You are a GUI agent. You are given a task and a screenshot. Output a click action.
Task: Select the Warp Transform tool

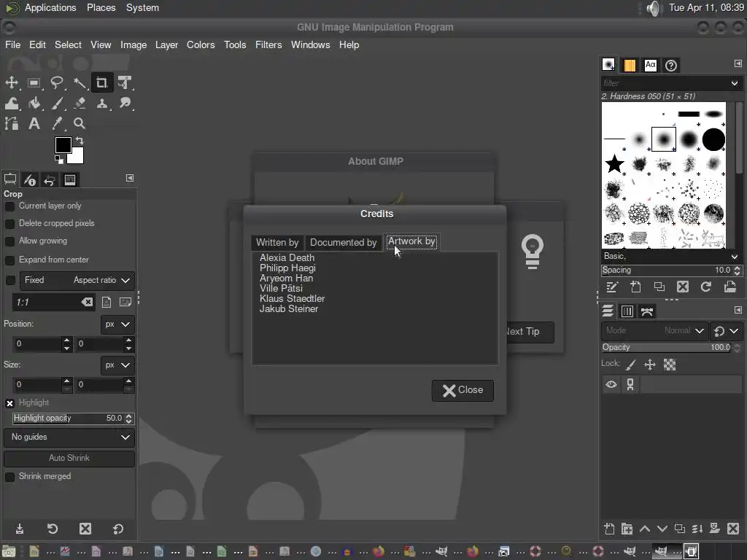[x=12, y=104]
